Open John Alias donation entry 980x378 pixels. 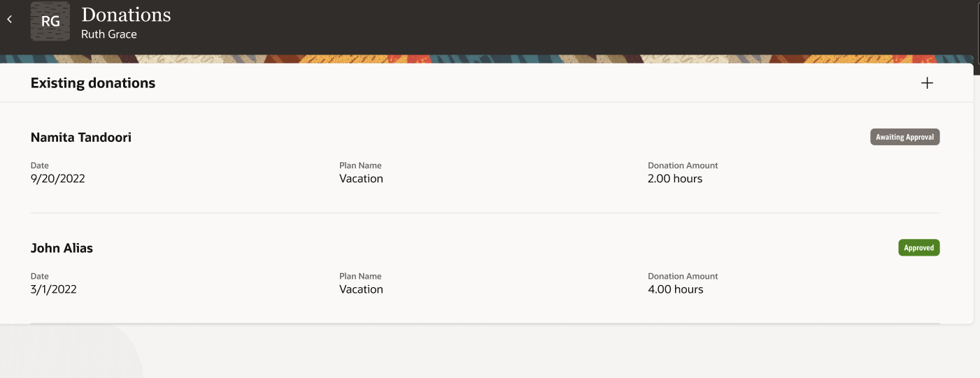point(62,248)
